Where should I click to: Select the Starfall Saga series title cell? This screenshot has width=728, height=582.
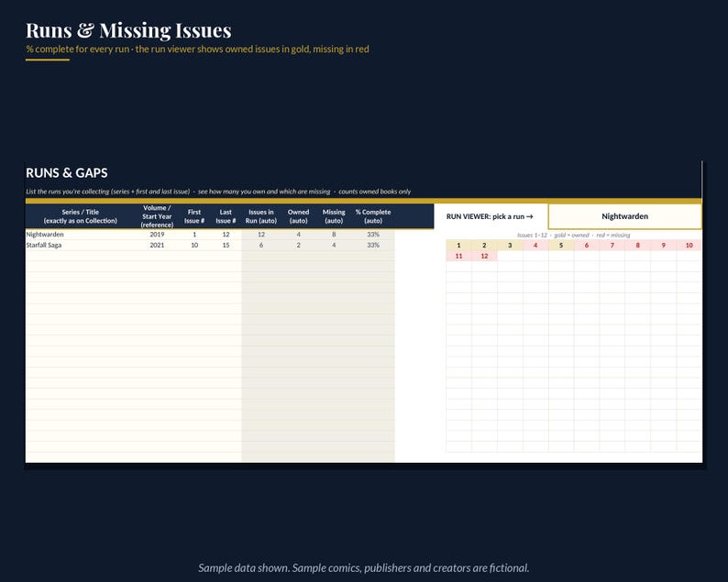[x=80, y=245]
